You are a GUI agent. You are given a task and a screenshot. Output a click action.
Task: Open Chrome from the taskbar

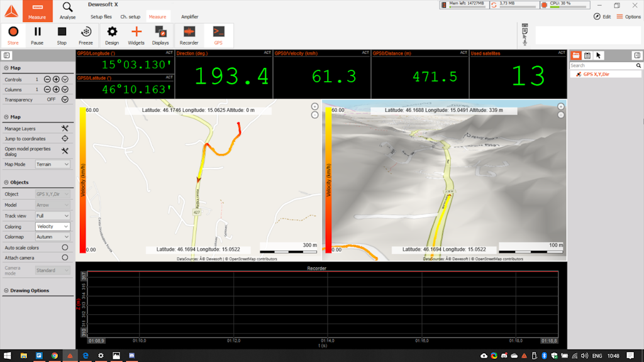click(54, 356)
